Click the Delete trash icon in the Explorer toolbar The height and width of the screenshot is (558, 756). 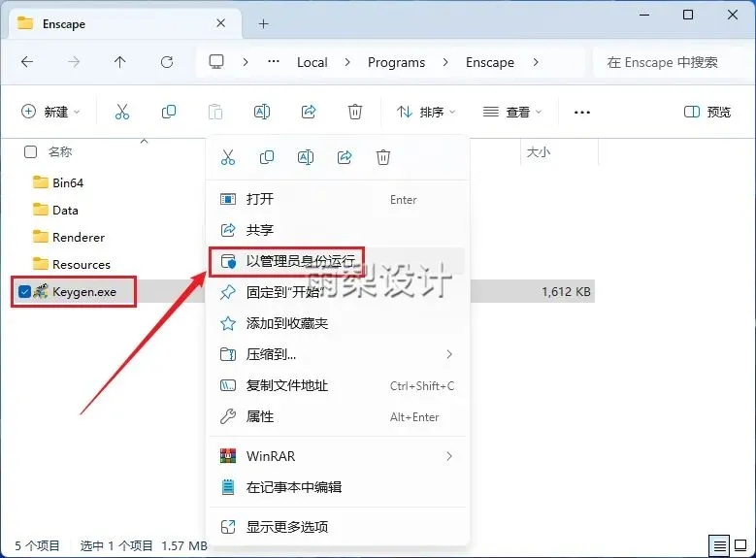click(x=355, y=112)
